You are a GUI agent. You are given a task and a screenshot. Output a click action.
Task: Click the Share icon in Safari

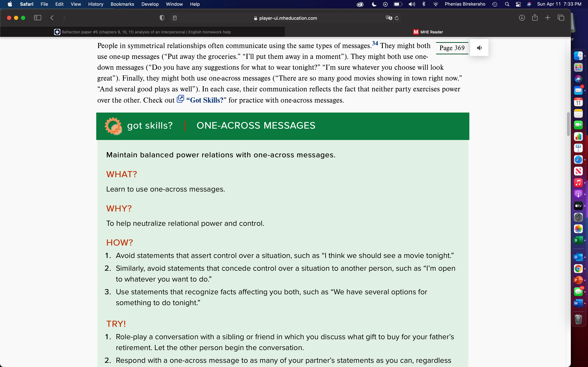pyautogui.click(x=535, y=17)
